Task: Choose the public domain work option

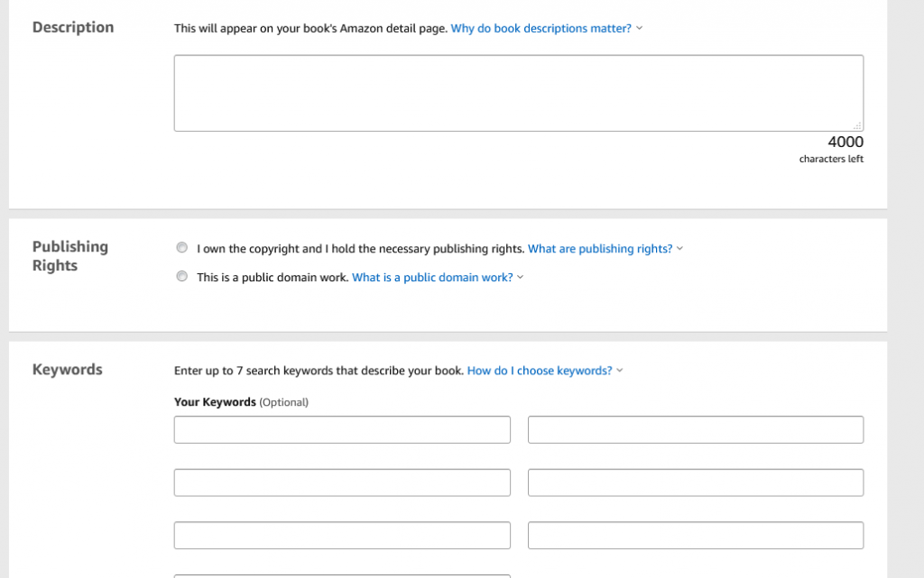Action: point(182,276)
